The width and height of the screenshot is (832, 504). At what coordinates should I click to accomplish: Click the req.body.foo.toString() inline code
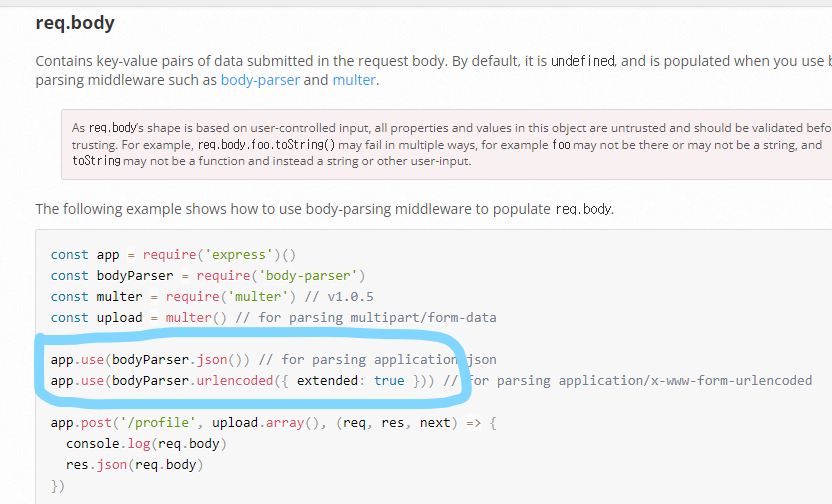point(266,145)
